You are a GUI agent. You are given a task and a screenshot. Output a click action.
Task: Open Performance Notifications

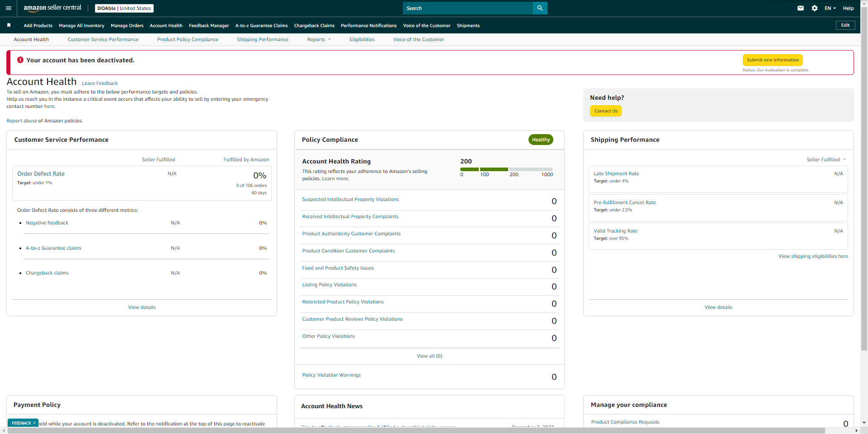[369, 26]
